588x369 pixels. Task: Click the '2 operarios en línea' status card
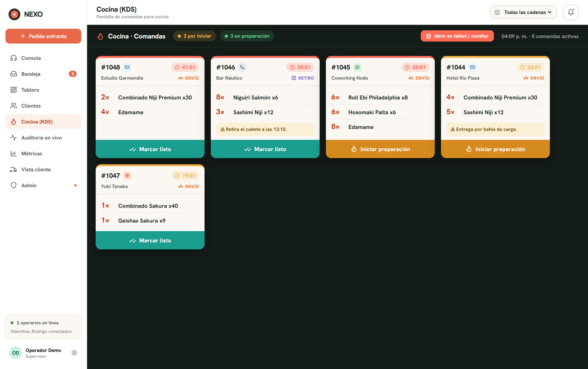[43, 327]
